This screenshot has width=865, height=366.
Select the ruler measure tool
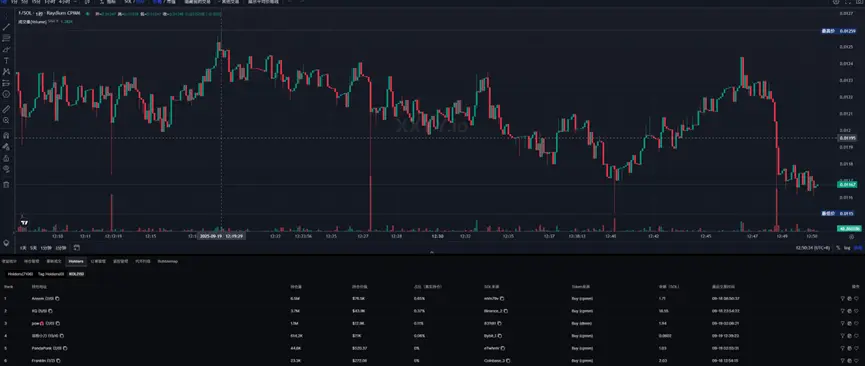(x=6, y=109)
